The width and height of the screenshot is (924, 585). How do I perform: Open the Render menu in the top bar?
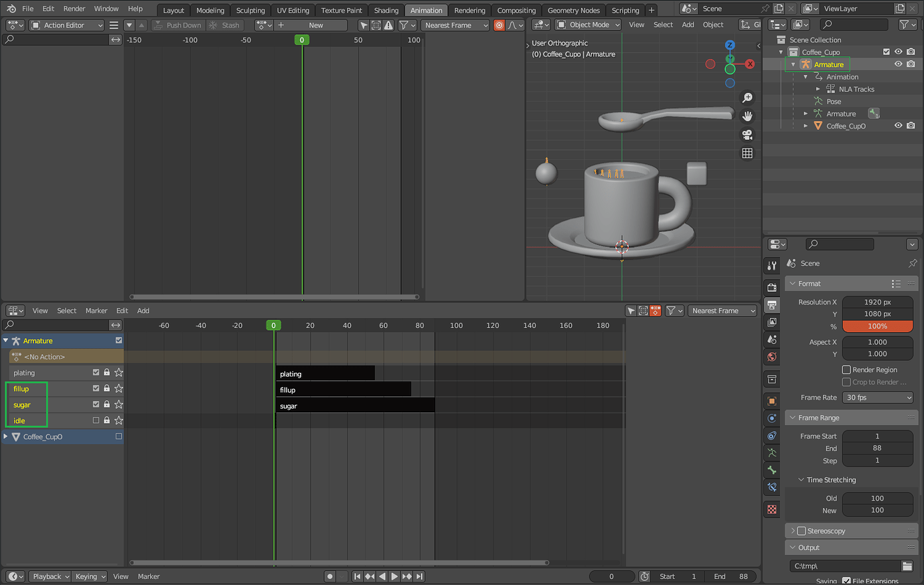click(74, 9)
